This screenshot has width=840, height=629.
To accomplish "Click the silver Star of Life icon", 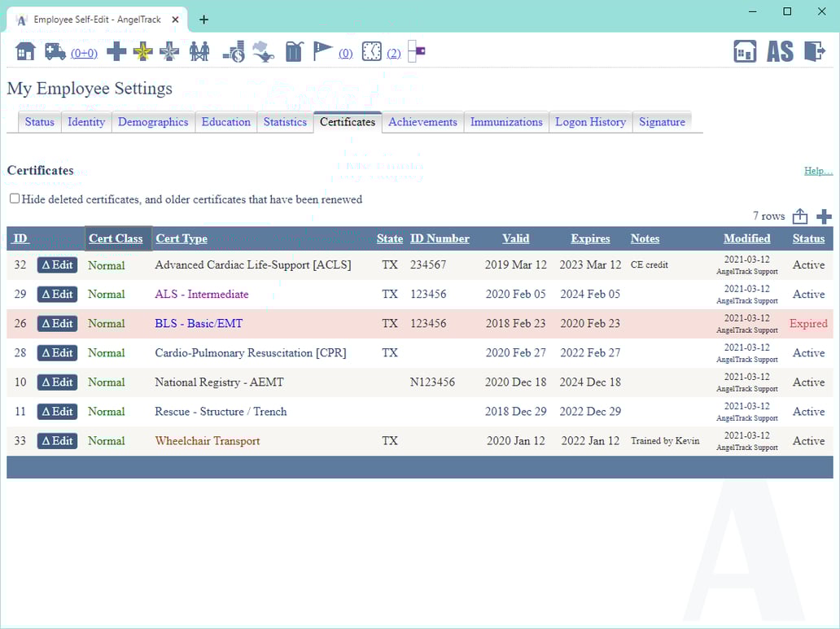I will tap(168, 50).
